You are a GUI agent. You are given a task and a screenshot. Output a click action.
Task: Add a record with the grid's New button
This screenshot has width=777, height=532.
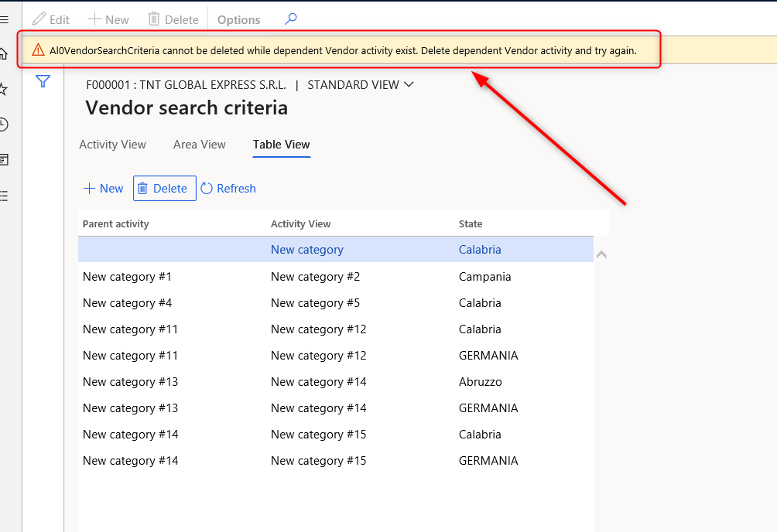click(103, 189)
